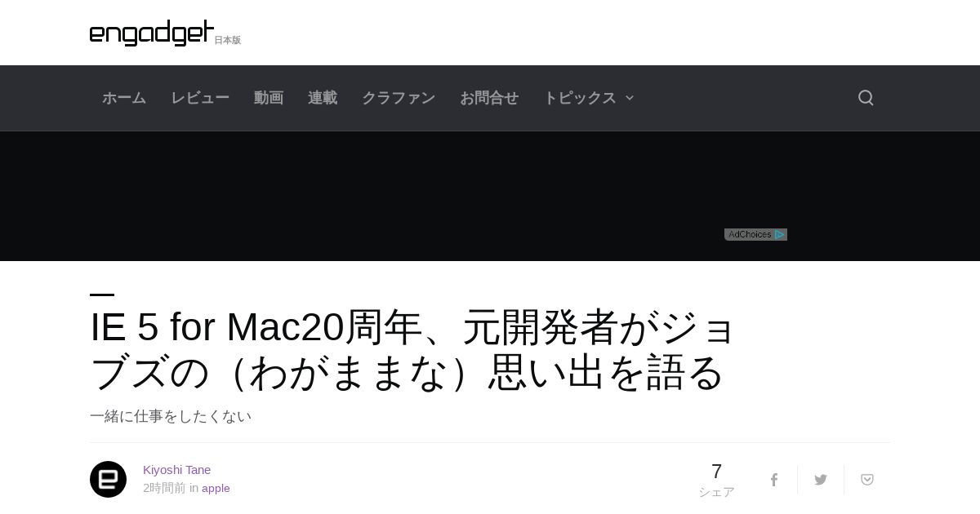
Task: Open the ホーム menu item
Action: coord(124,98)
